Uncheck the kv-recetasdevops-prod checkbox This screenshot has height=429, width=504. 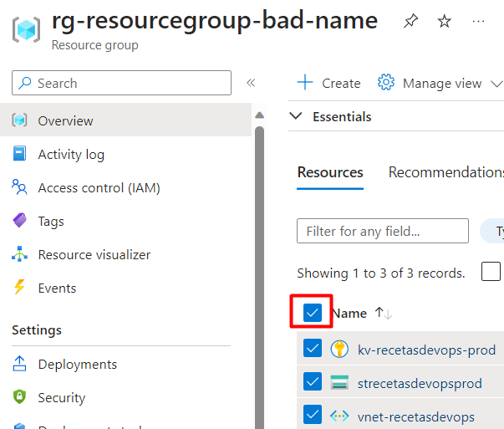[313, 348]
